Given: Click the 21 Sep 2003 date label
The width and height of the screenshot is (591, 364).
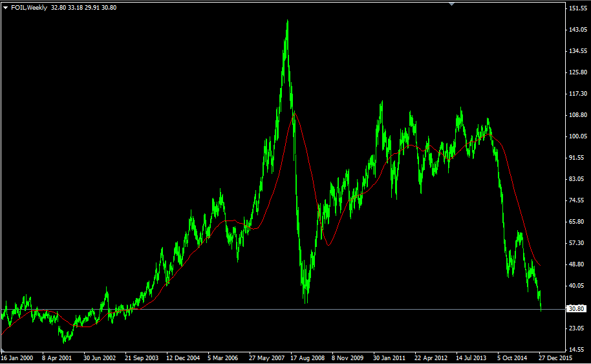Looking at the screenshot, I should point(142,358).
